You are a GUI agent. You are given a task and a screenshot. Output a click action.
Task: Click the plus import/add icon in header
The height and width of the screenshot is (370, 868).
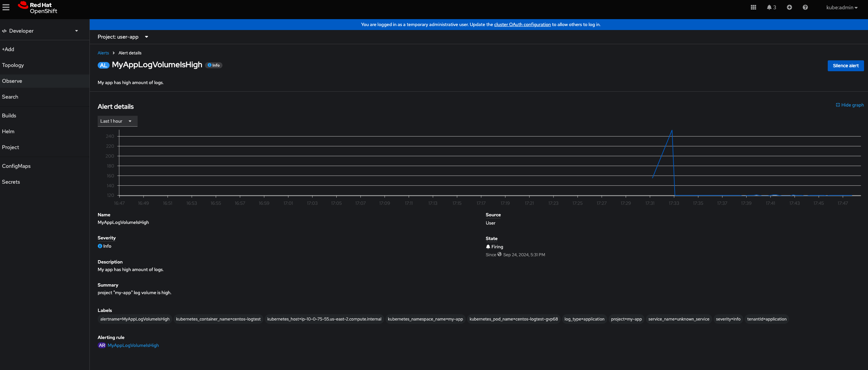click(x=789, y=7)
